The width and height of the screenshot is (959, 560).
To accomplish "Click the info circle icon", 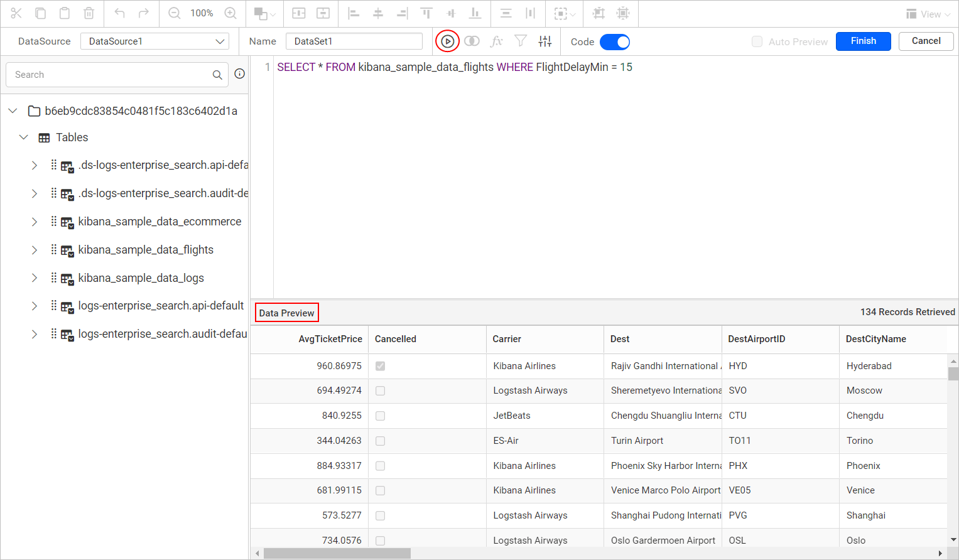I will coord(239,74).
